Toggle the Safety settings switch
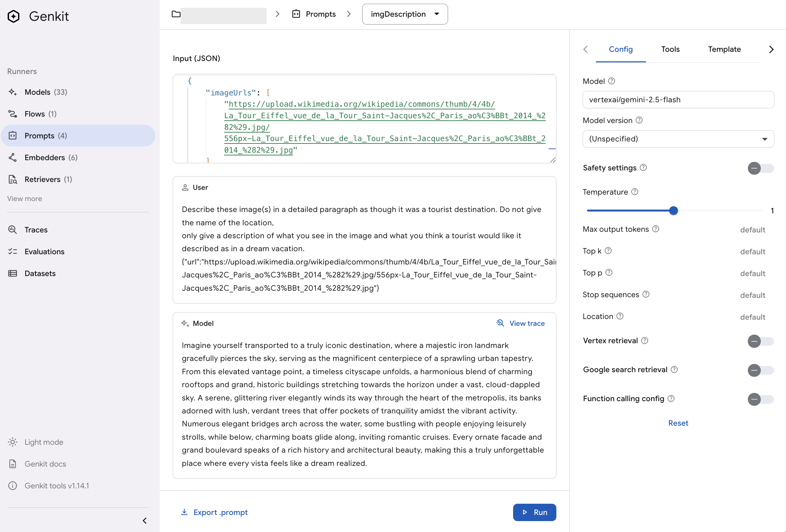This screenshot has height=532, width=786. click(760, 168)
